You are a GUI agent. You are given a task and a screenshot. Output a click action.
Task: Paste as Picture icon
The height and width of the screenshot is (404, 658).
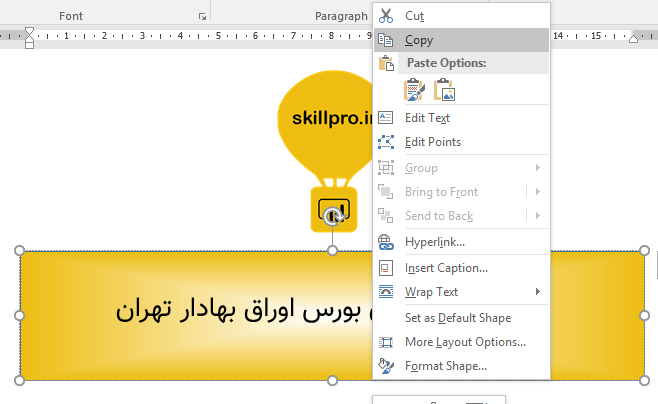[x=444, y=89]
